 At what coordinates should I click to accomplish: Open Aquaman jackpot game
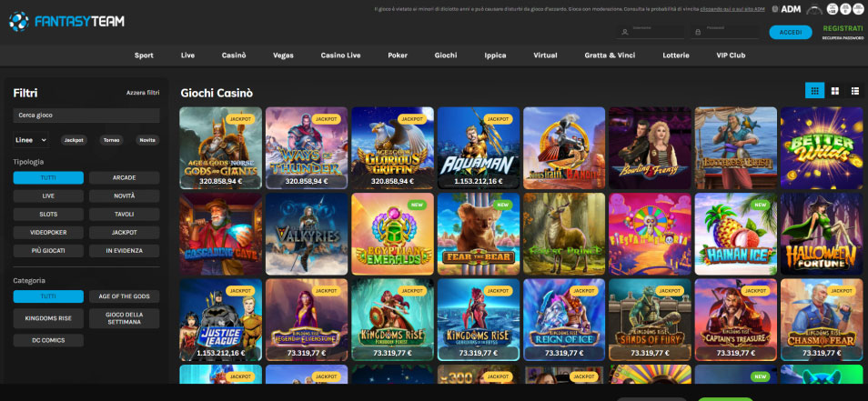(479, 147)
